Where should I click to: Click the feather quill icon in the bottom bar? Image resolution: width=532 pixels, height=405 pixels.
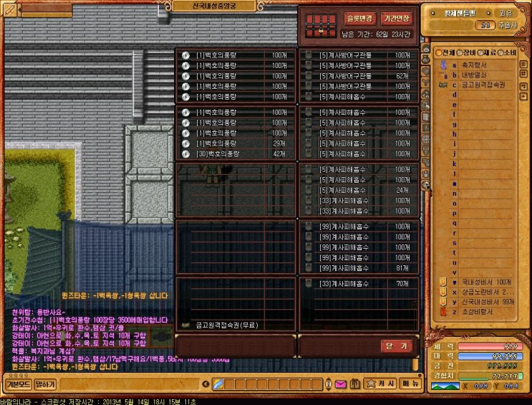coord(218,385)
